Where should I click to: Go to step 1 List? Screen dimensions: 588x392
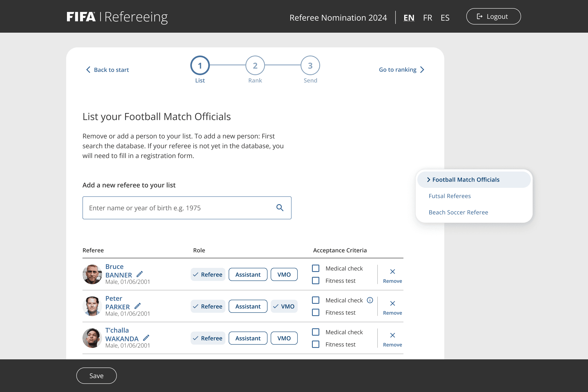[200, 65]
